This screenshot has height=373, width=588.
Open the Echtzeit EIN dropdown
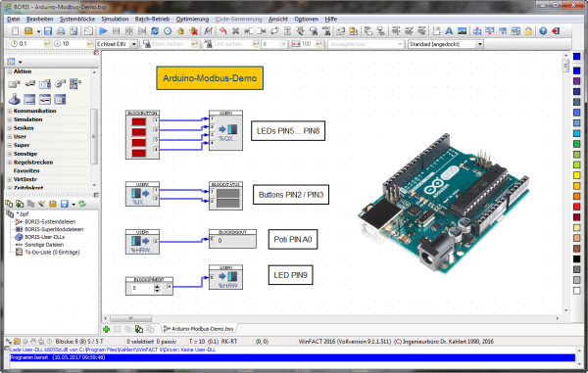(x=134, y=44)
